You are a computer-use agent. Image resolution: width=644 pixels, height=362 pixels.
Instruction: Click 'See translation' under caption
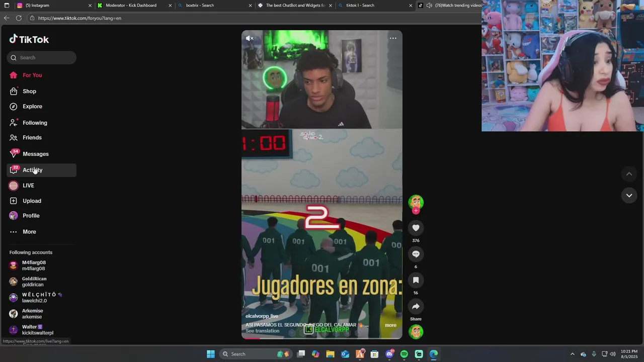coord(262,331)
